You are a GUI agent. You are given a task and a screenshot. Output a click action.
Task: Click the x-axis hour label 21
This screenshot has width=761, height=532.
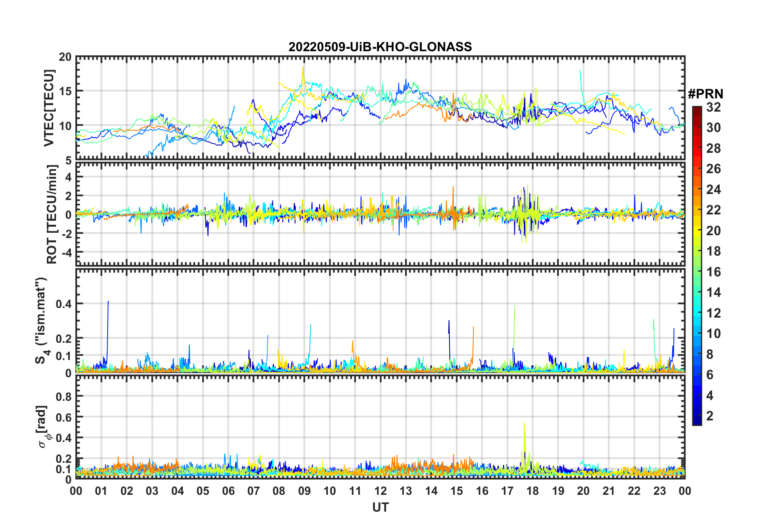pos(609,491)
